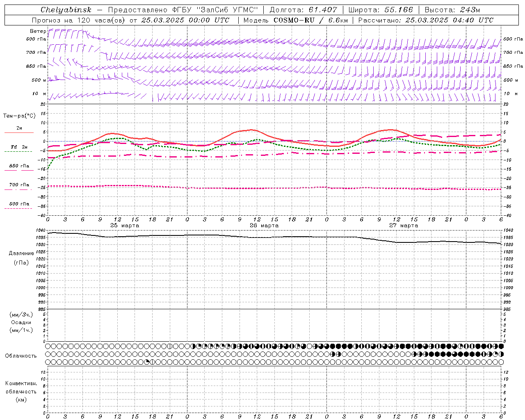The width and height of the screenshot is (525, 420).
Task: Click the 'Модель COSMO-RU / 6.6км' model label
Action: [295, 20]
